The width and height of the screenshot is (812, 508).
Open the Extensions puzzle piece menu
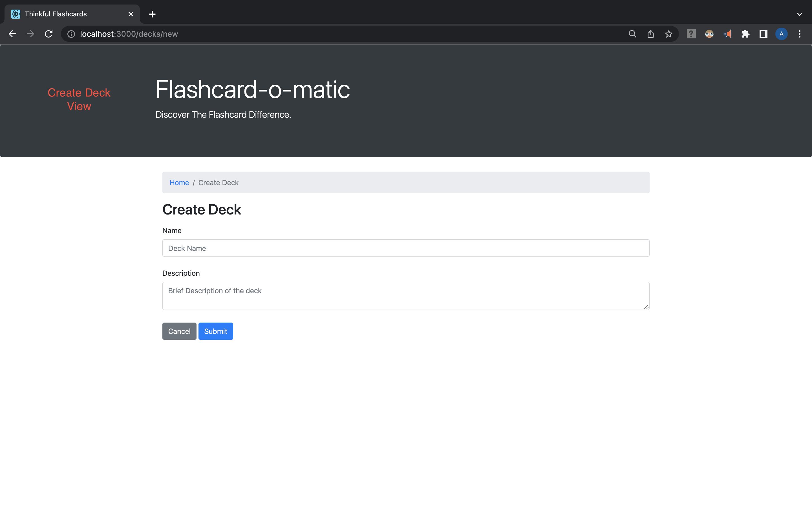click(745, 34)
